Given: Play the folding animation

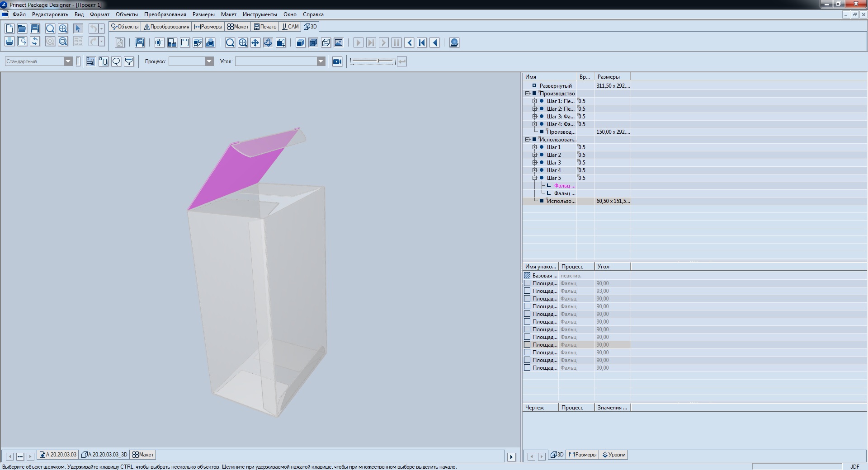Looking at the screenshot, I should pos(358,42).
